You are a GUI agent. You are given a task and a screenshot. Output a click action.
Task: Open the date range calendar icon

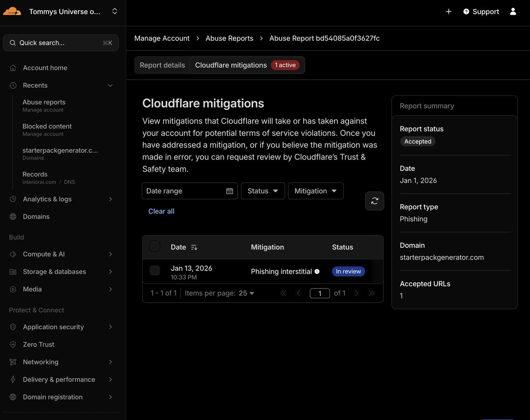click(229, 191)
